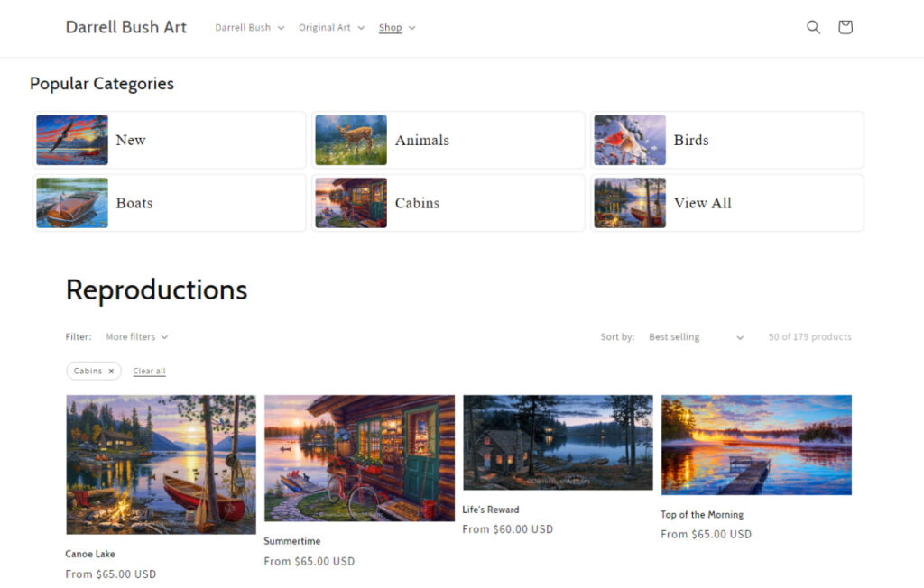Open the shopping cart icon
This screenshot has height=588, width=924.
(845, 27)
